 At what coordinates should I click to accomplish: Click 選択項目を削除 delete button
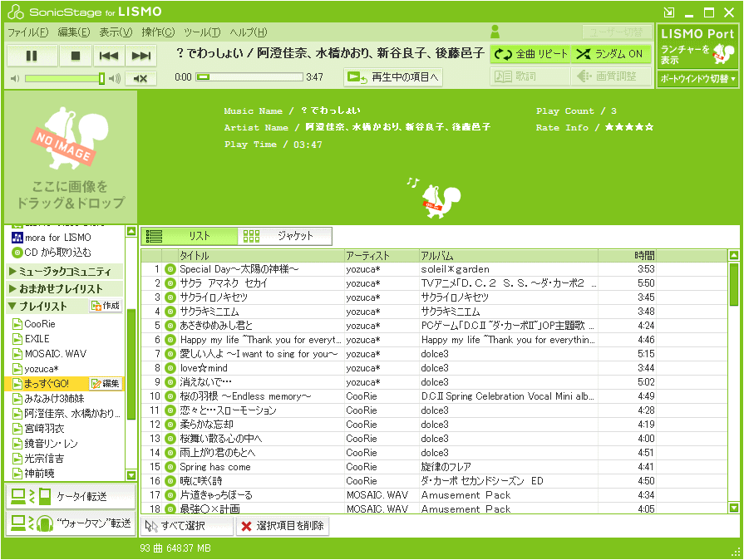[283, 526]
